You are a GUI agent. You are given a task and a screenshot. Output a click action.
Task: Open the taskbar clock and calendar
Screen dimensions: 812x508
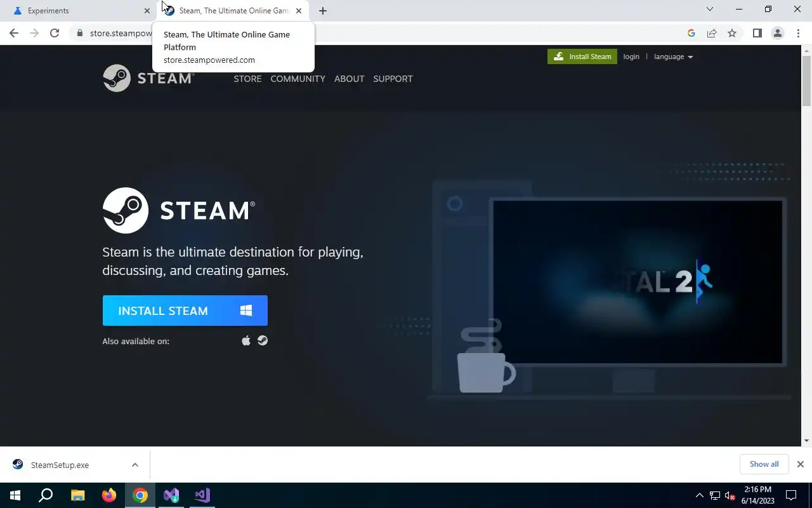pyautogui.click(x=758, y=495)
